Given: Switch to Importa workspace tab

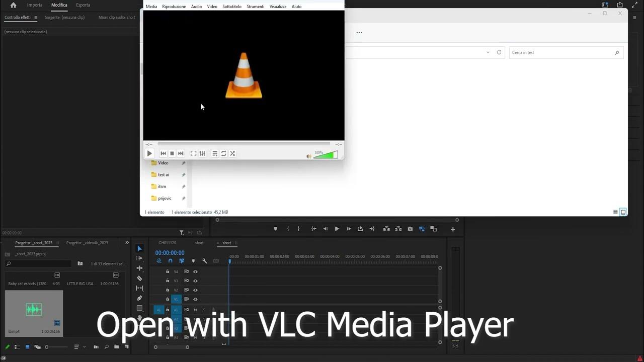Looking at the screenshot, I should coord(35,5).
